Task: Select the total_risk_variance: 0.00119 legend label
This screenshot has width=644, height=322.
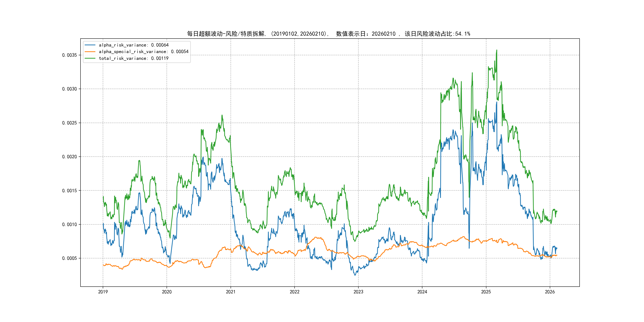Action: (x=134, y=58)
